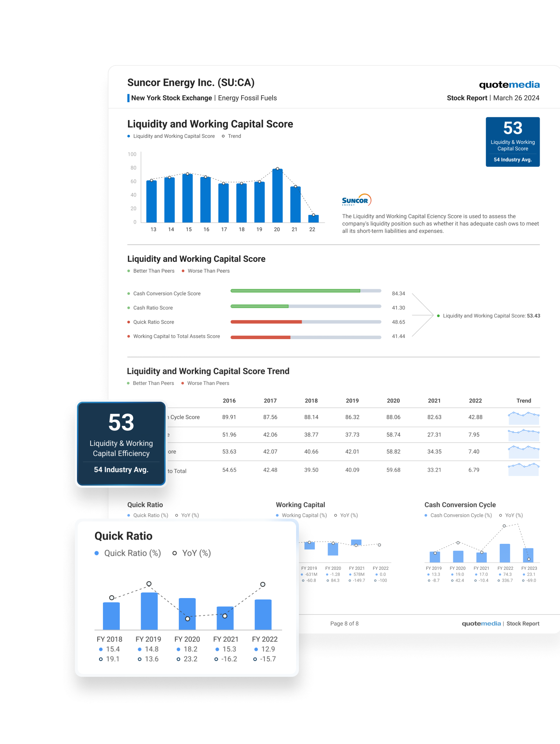Select the Cash Conversion Cycle Score trend sparkline
The image size is (560, 744).
pyautogui.click(x=523, y=417)
